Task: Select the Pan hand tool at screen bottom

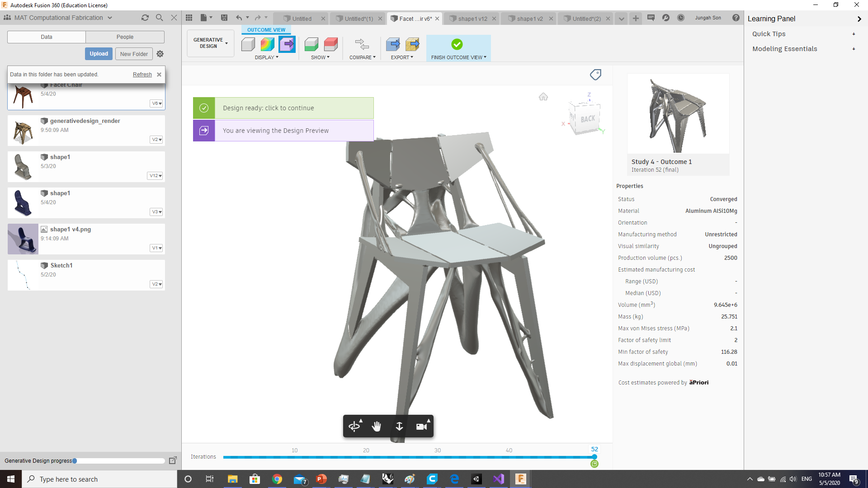Action: [x=377, y=426]
